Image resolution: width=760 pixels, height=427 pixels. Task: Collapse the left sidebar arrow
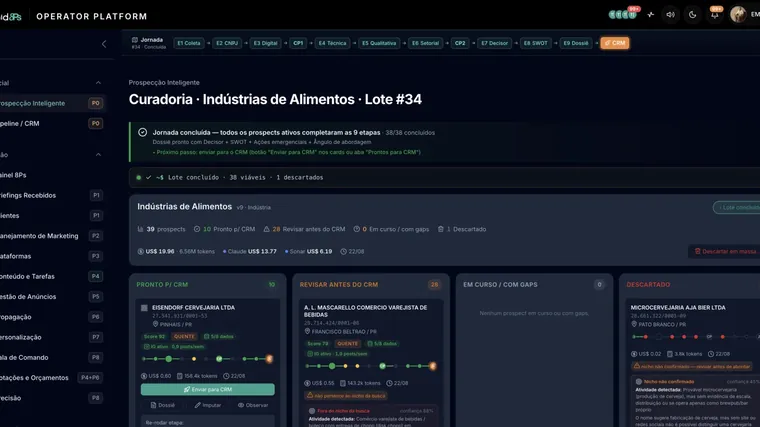104,44
